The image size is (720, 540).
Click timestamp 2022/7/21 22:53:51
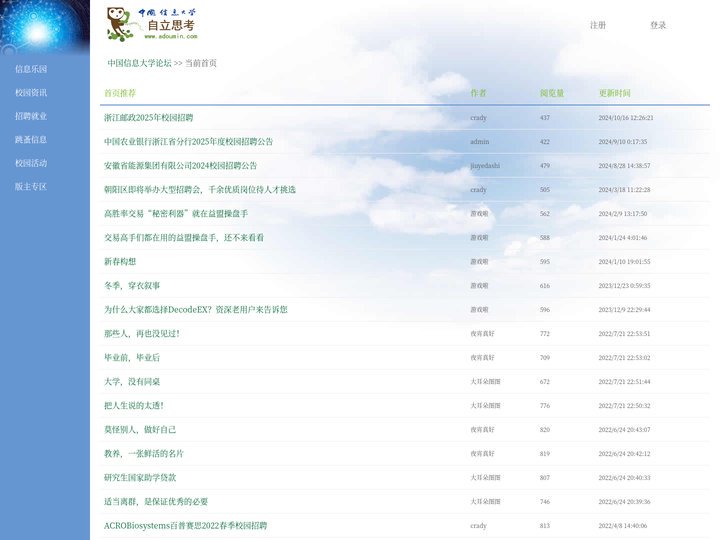click(x=624, y=333)
